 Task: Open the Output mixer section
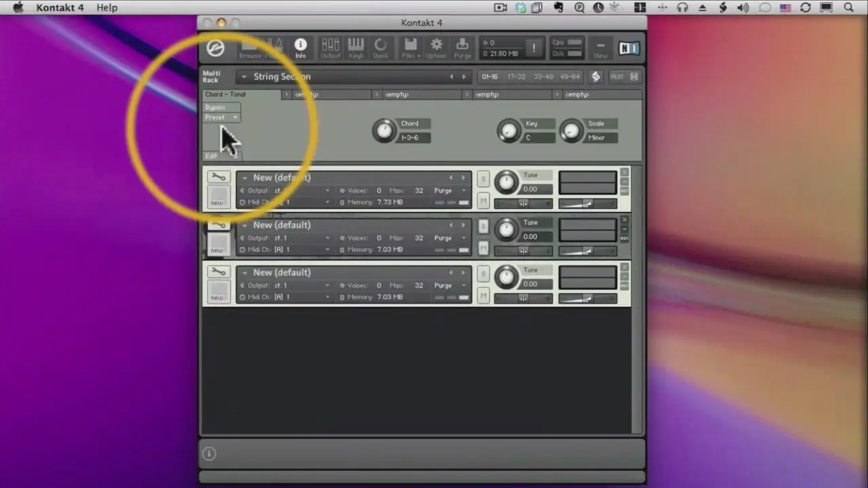point(330,48)
